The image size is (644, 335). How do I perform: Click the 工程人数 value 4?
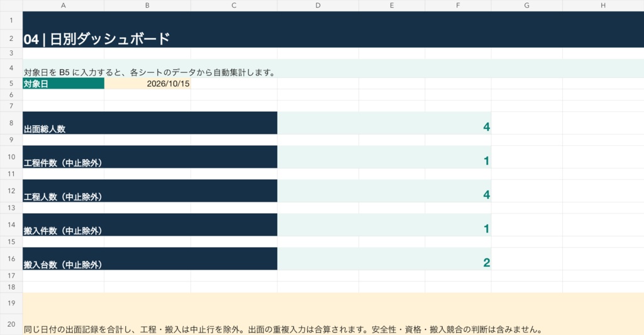384,191
